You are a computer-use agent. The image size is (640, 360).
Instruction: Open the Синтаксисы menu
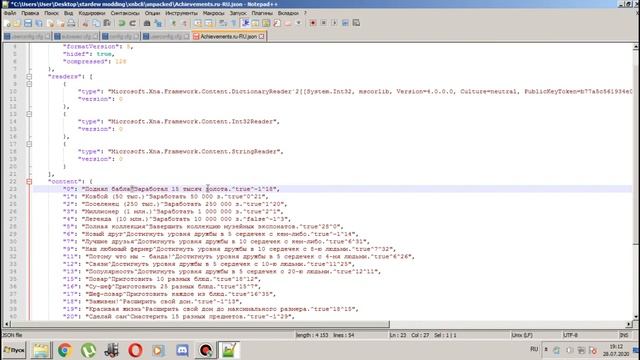125,13
